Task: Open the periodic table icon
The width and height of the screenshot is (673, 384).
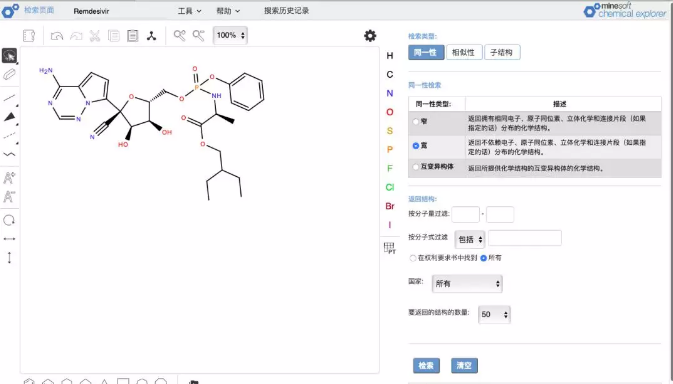Action: [389, 248]
